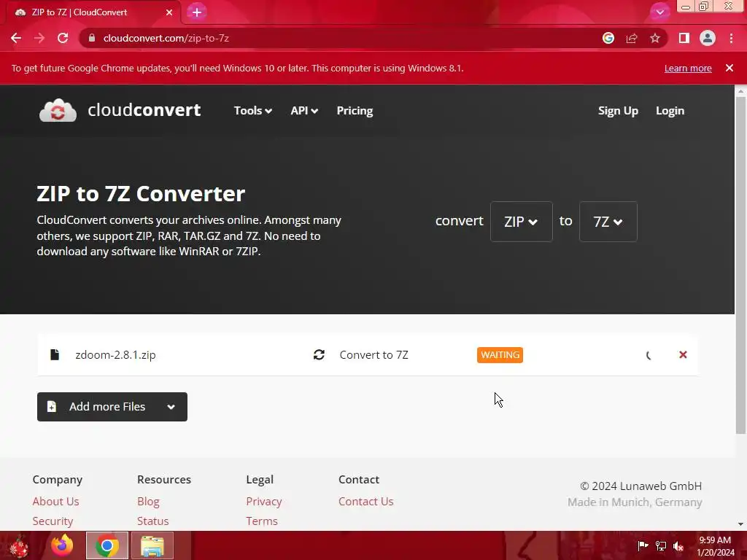The image size is (747, 560).
Task: Launch Firefox from the taskbar
Action: 62,545
